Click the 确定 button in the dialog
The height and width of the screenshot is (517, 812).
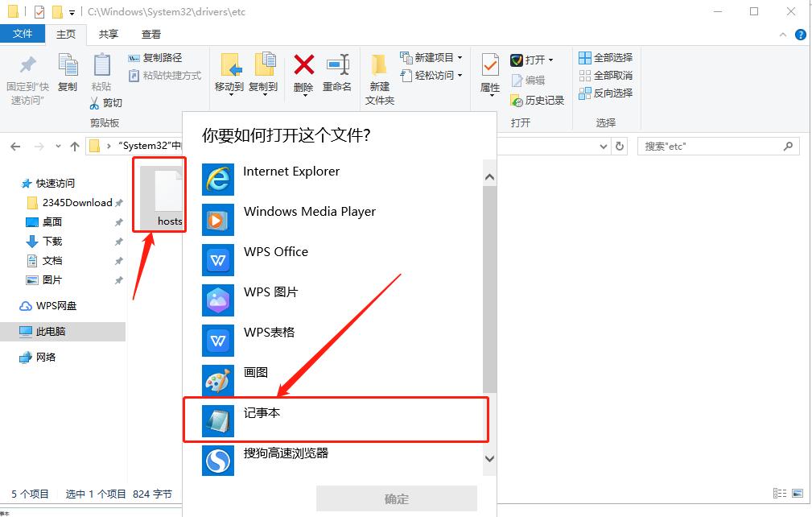coord(397,498)
